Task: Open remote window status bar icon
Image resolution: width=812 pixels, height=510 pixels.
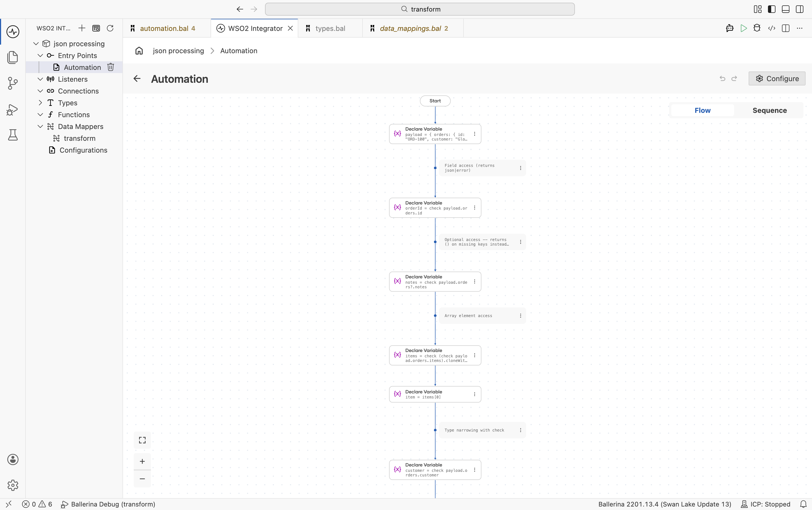Action: (9, 504)
